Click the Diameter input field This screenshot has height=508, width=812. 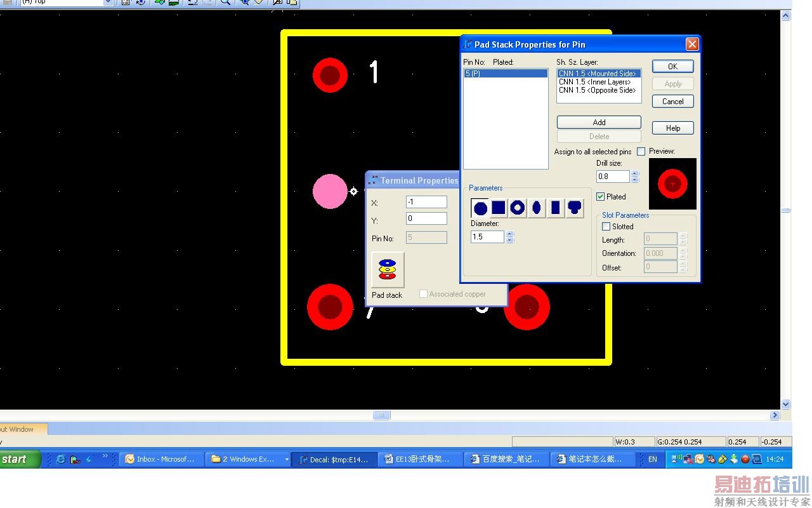[x=487, y=237]
